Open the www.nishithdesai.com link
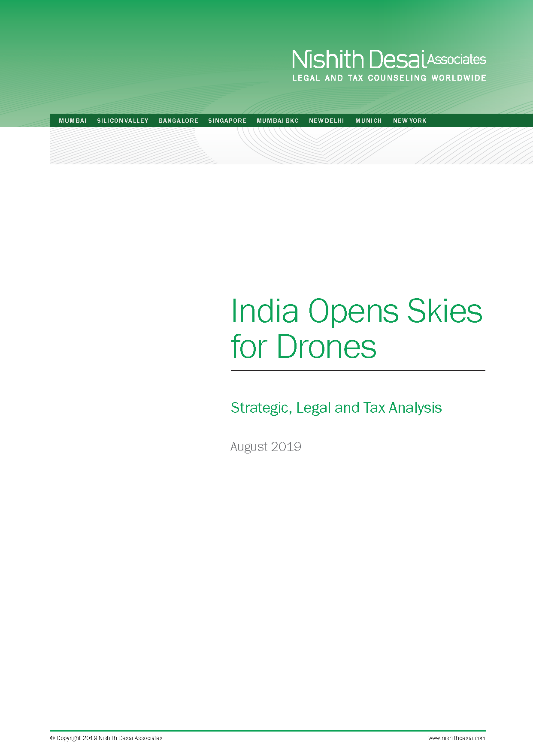 (457, 738)
